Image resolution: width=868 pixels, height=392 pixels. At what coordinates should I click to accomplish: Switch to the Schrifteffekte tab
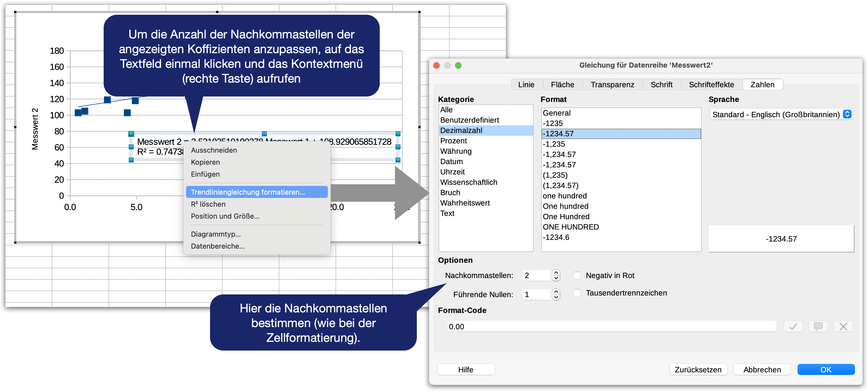(711, 85)
